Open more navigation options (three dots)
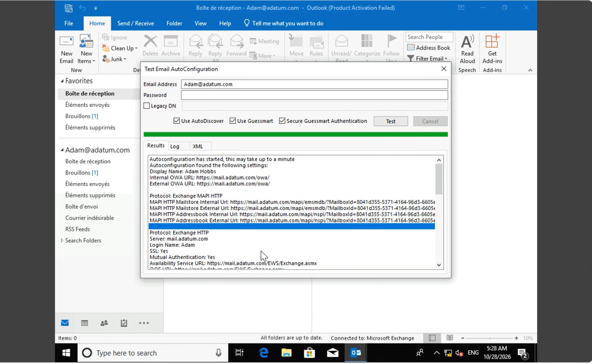Screen dimensions: 592x364 tap(144, 323)
